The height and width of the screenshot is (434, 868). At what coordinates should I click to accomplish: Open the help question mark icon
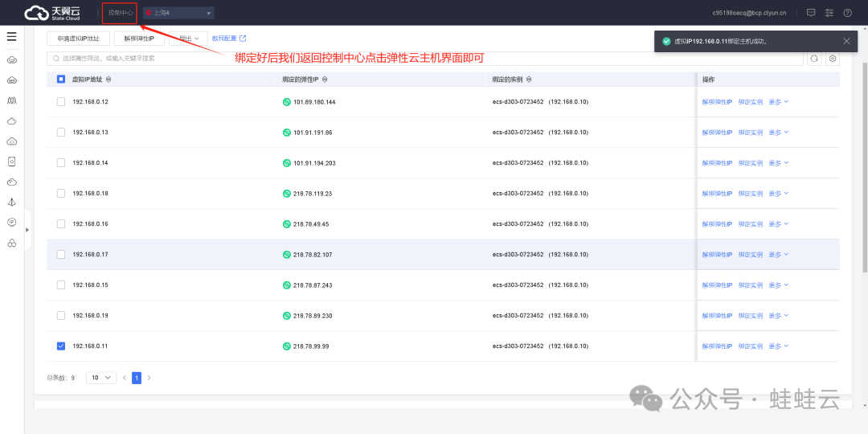click(848, 12)
